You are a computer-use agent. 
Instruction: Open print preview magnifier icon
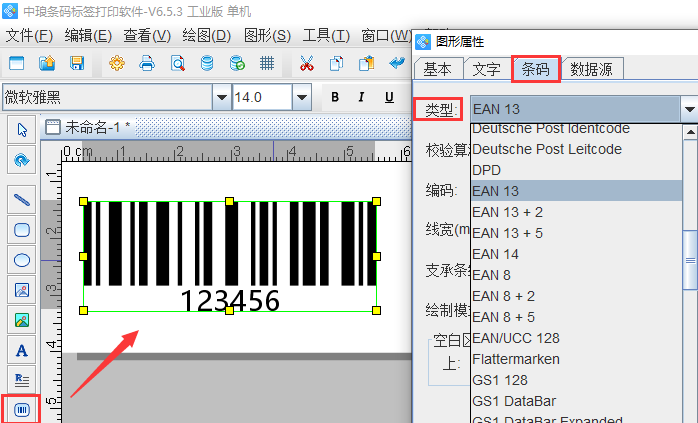(177, 63)
